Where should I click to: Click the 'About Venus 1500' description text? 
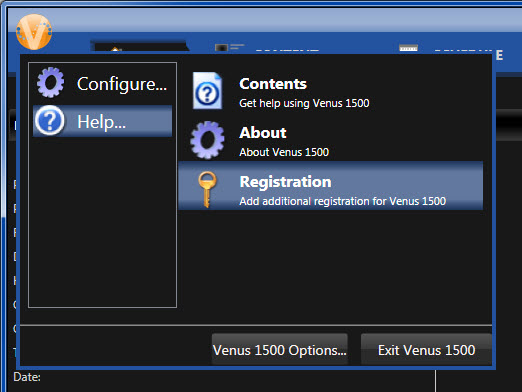[x=284, y=152]
